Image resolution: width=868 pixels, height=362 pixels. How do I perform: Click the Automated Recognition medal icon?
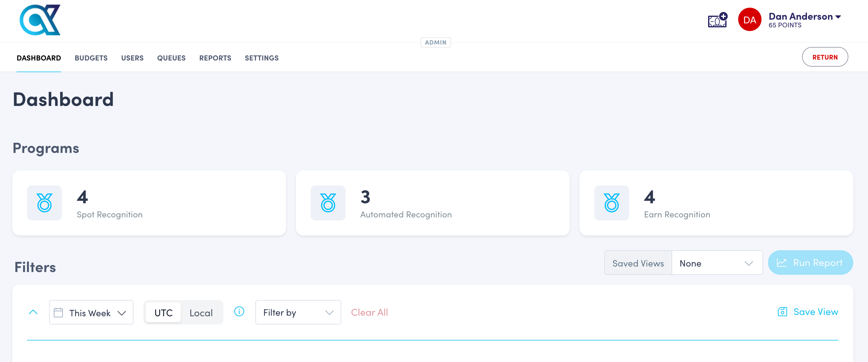[327, 203]
